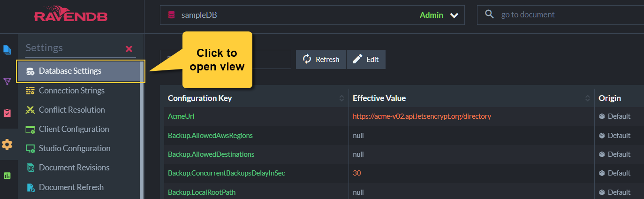Click the acme-v02 letsencrypt URL value
The height and width of the screenshot is (199, 644).
click(x=422, y=116)
